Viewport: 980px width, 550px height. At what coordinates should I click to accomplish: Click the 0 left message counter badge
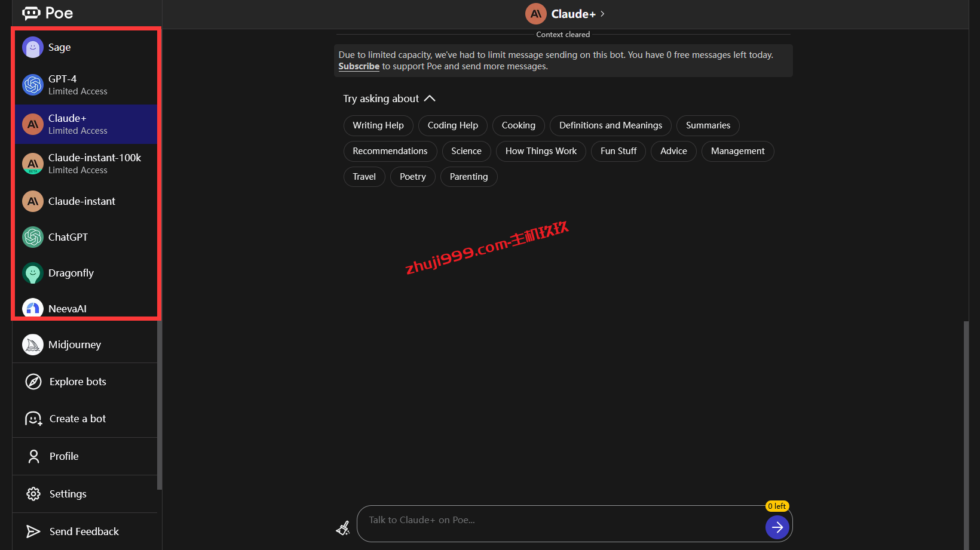777,506
